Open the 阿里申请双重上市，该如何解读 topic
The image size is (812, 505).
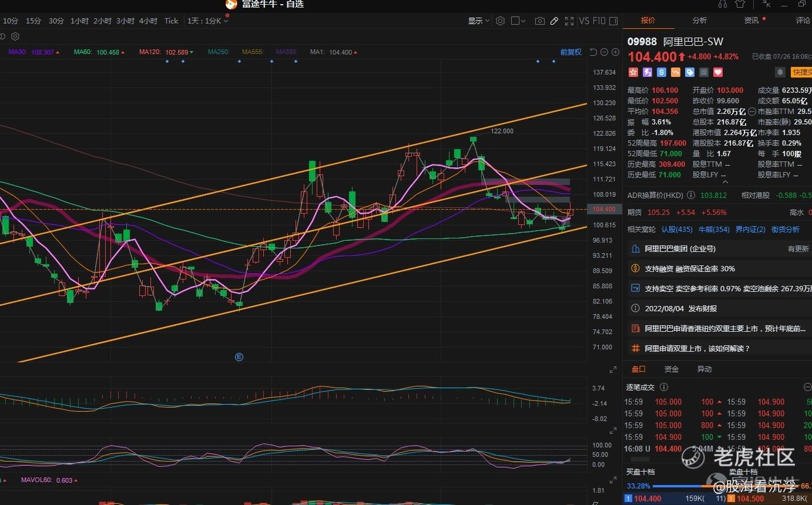click(720, 349)
